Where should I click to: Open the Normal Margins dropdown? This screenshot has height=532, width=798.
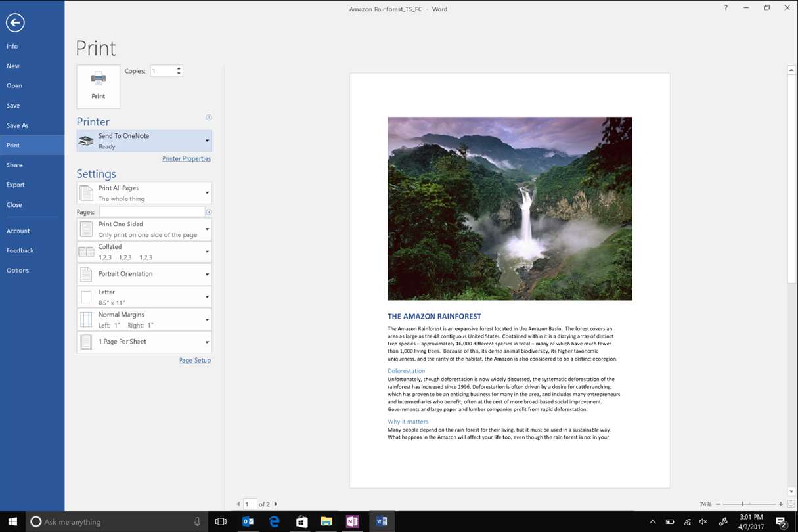[144, 320]
